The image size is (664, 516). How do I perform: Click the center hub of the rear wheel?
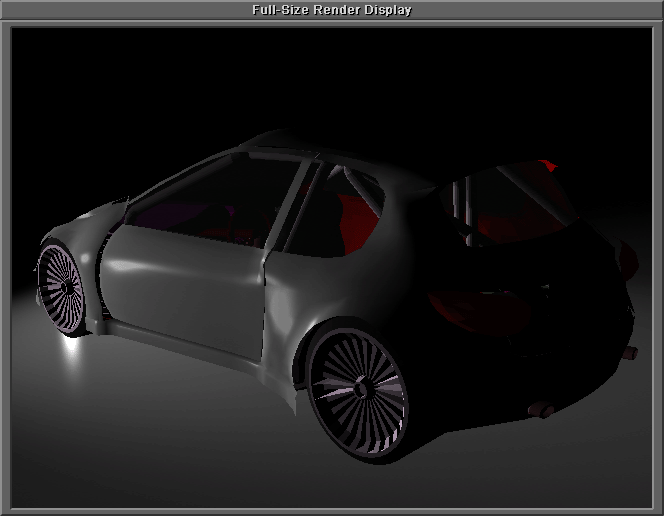359,391
